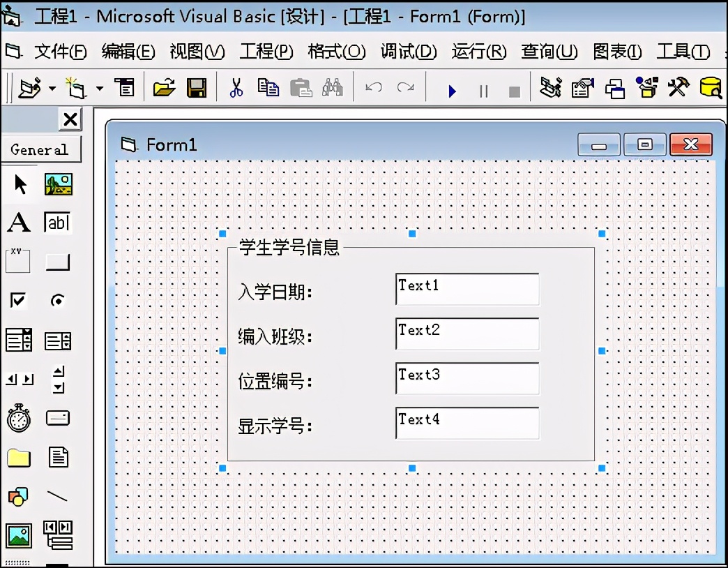This screenshot has width=728, height=568.
Task: Click the Undo arrow icon
Action: click(374, 87)
